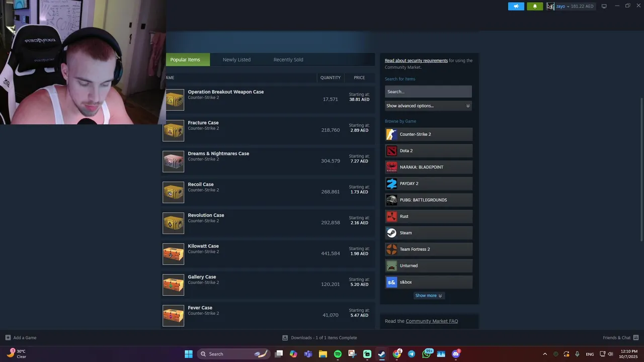The height and width of the screenshot is (362, 644).
Task: Open Windows Start menu
Action: (189, 354)
